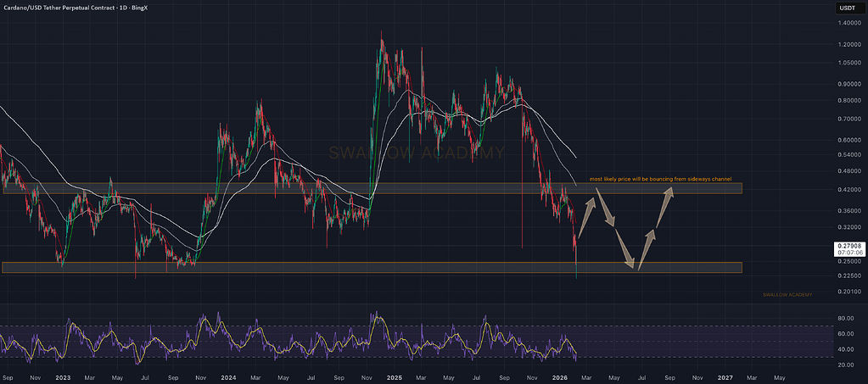
Task: Click the small SWALLOW ACADEMY text at bottom right
Action: [x=787, y=294]
